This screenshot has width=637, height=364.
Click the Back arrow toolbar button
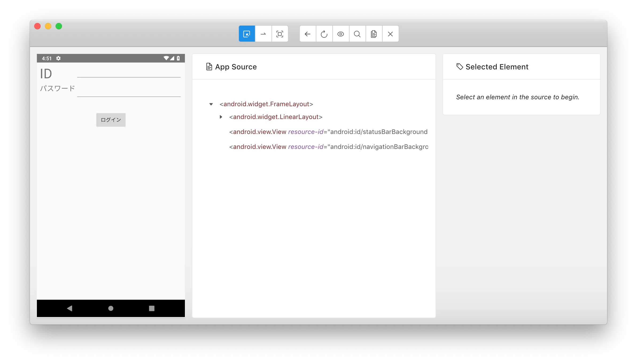308,34
